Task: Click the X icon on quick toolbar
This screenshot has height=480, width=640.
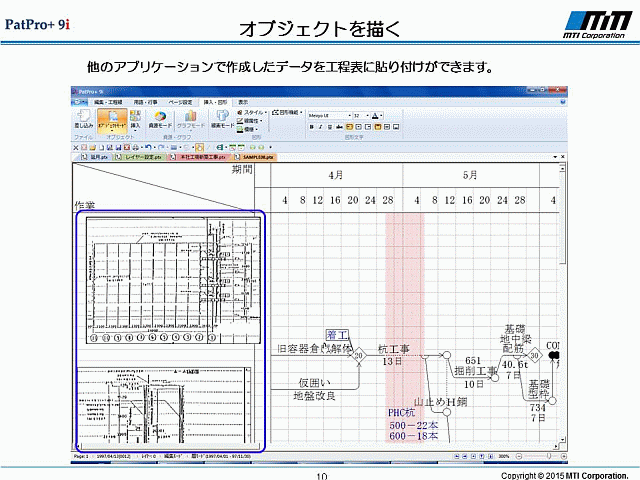Action: pos(76,147)
